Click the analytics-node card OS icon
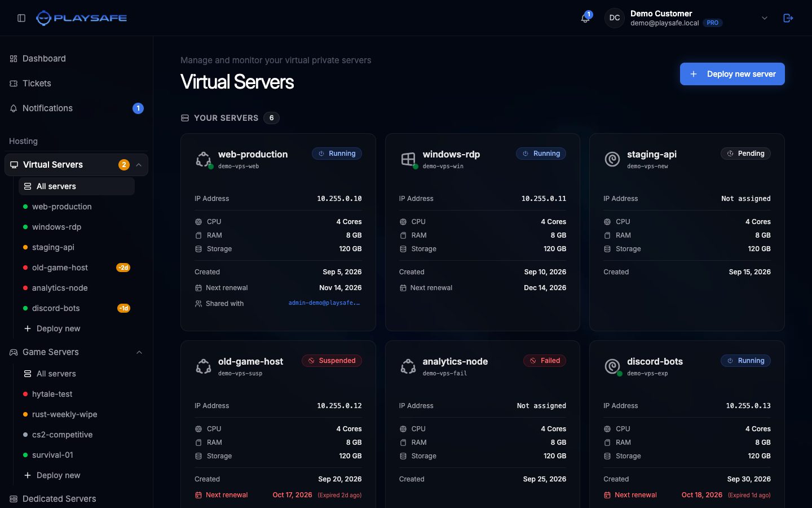812x508 pixels. point(408,366)
